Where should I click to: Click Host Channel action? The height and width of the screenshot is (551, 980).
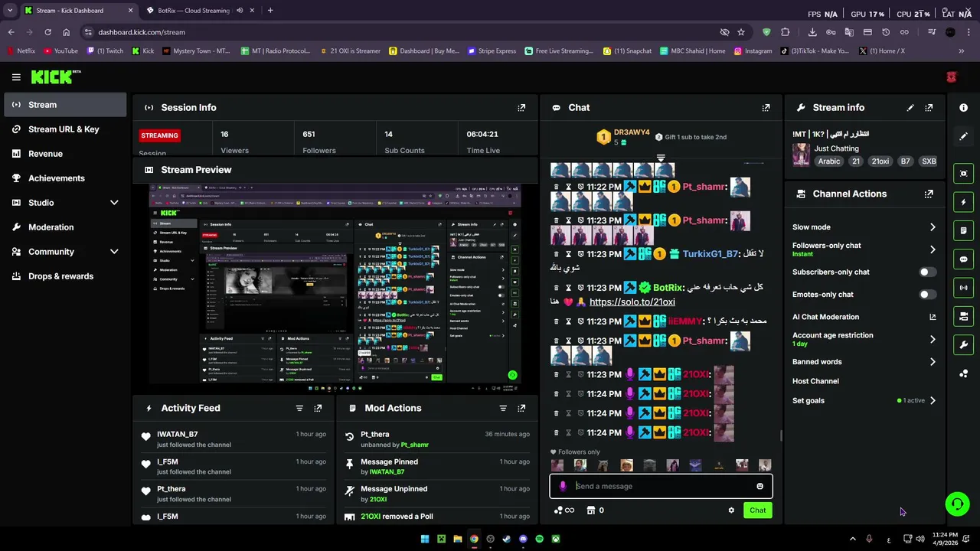coord(815,381)
